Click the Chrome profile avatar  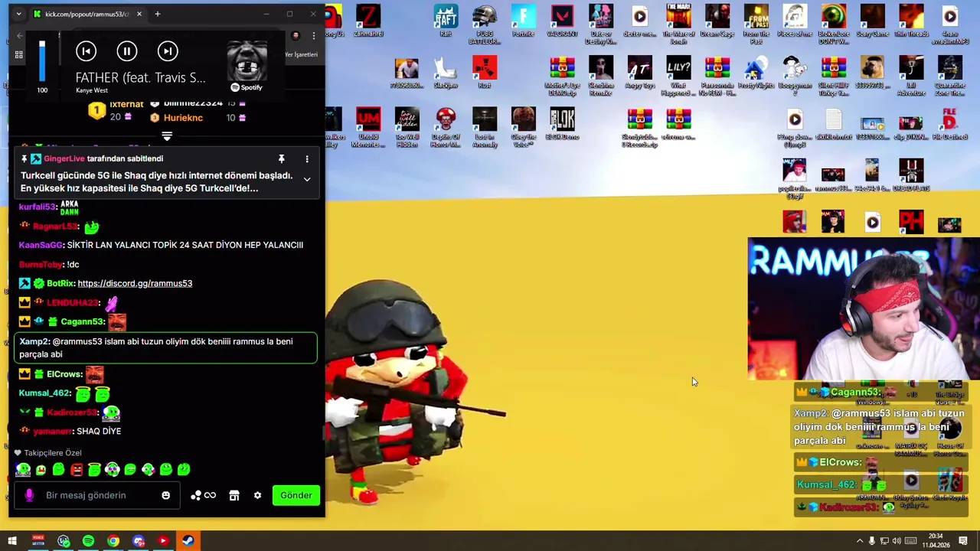pos(296,35)
